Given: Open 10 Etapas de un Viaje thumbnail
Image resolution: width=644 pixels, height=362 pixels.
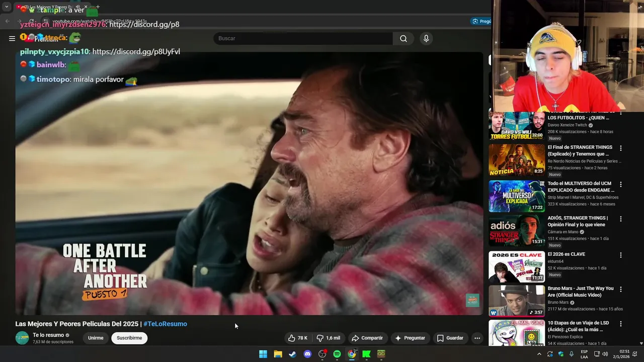Looking at the screenshot, I should click(517, 333).
